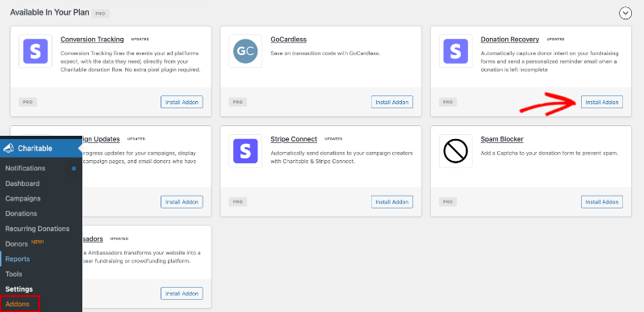Install the Stripe Connect addon

click(392, 202)
